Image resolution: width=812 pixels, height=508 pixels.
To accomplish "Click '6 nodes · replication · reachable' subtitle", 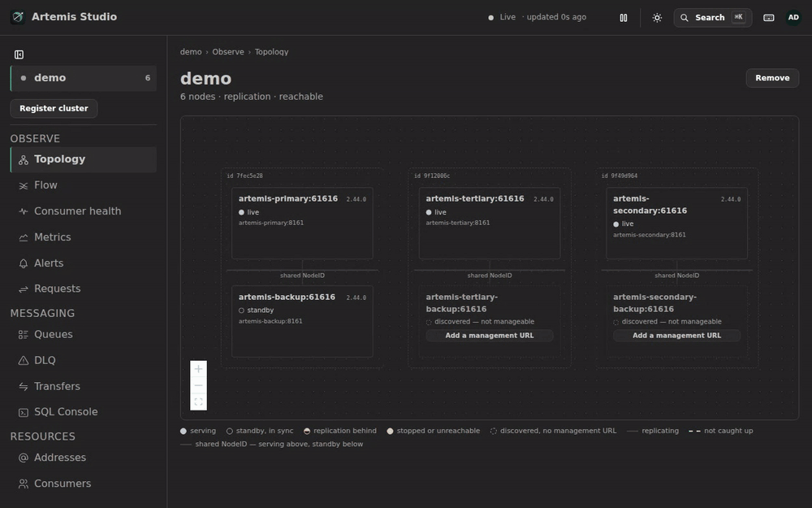I will point(252,97).
